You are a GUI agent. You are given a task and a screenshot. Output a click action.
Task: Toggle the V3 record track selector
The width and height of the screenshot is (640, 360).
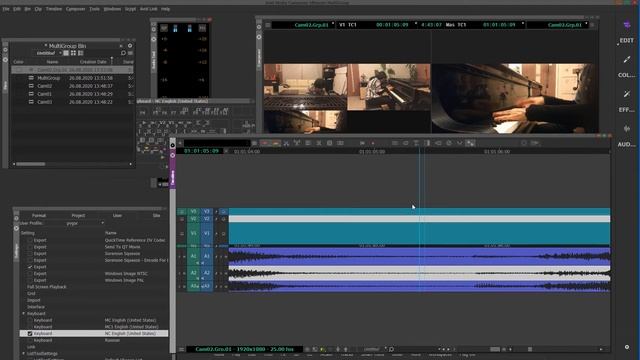(x=207, y=211)
